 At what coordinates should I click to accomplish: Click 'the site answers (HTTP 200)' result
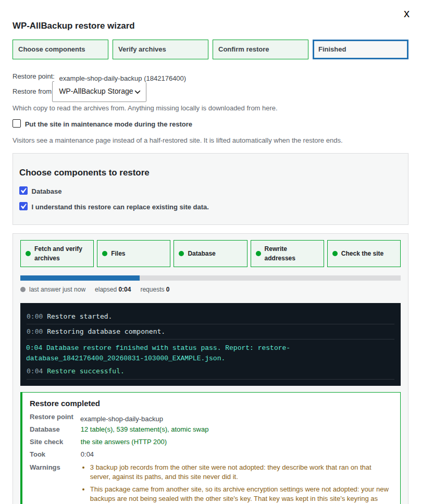coord(123,442)
